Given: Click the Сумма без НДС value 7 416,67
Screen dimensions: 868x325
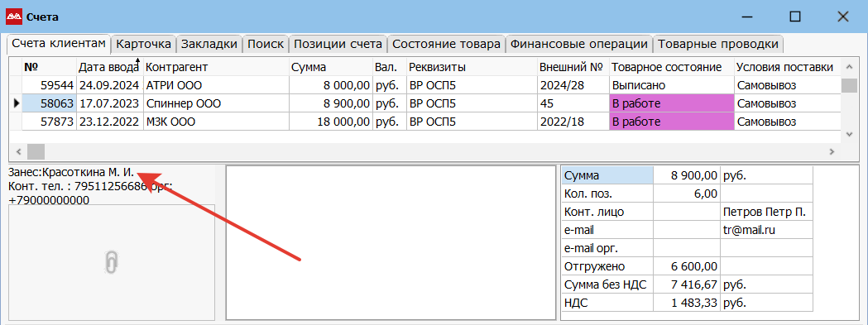Looking at the screenshot, I should coord(687,284).
